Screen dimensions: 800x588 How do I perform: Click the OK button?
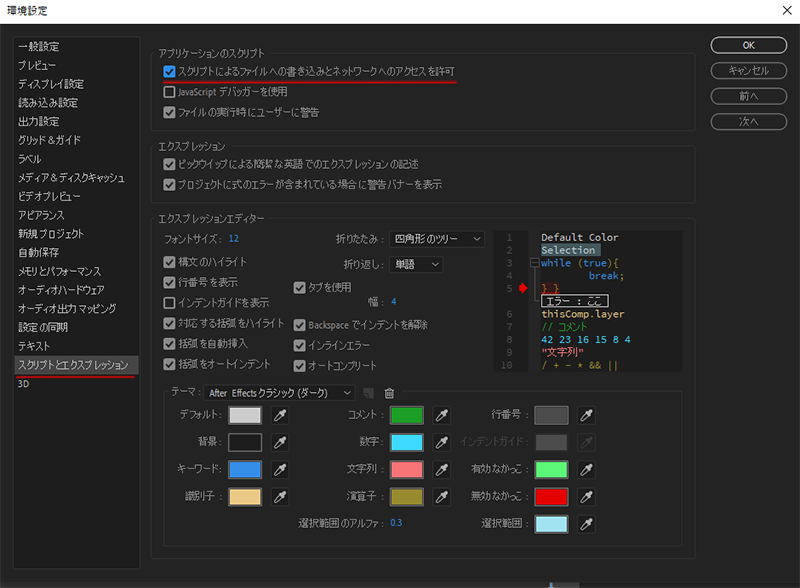coord(748,45)
